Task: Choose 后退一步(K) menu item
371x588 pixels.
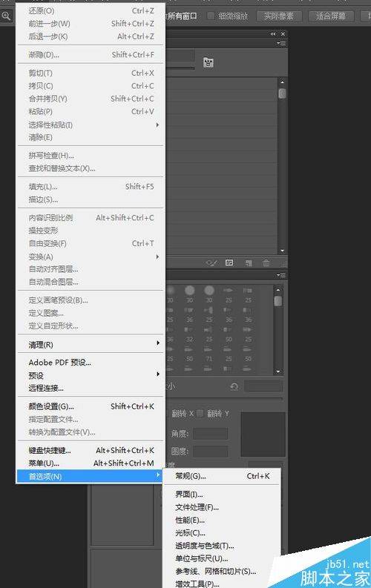Action: click(x=91, y=36)
